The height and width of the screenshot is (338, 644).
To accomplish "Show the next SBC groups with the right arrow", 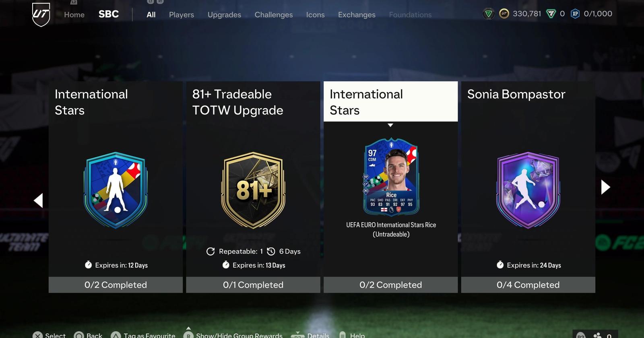I will [605, 187].
